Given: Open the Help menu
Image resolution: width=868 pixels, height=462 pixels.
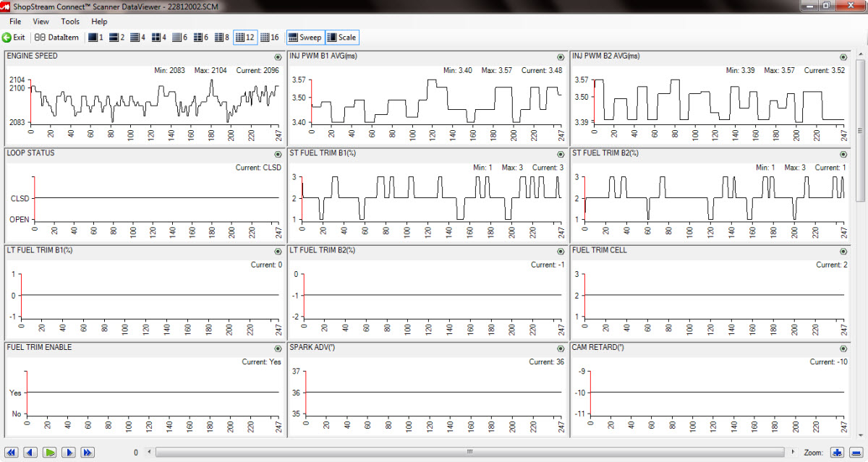Looking at the screenshot, I should coord(99,22).
